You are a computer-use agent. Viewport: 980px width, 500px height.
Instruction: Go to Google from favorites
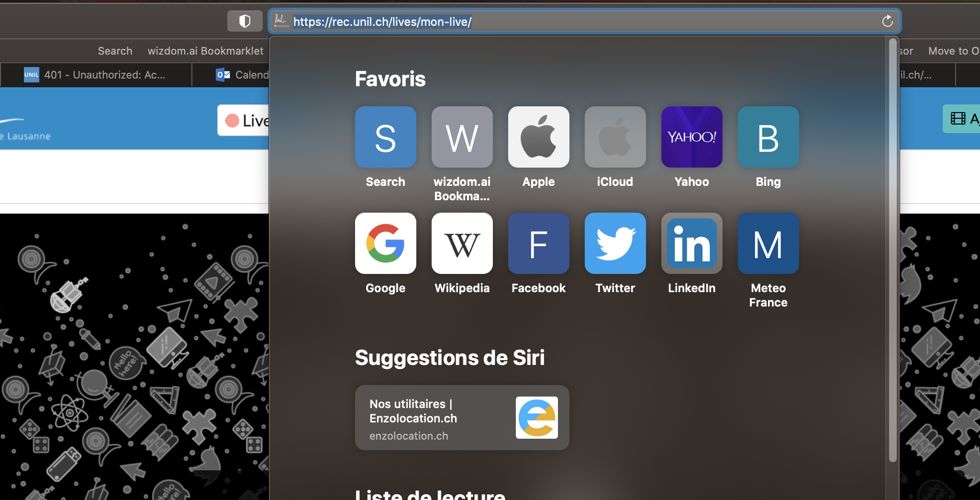[385, 244]
